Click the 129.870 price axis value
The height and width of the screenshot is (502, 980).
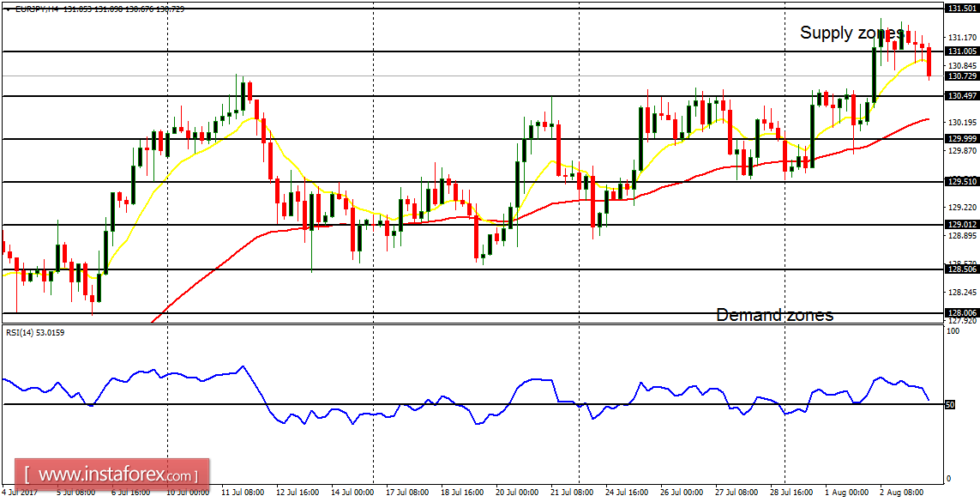pos(961,151)
